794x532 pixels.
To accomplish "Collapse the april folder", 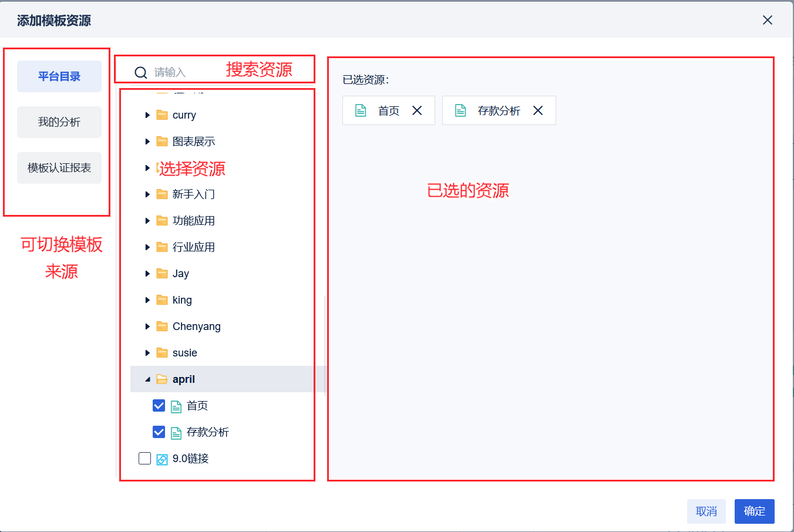I will [147, 379].
